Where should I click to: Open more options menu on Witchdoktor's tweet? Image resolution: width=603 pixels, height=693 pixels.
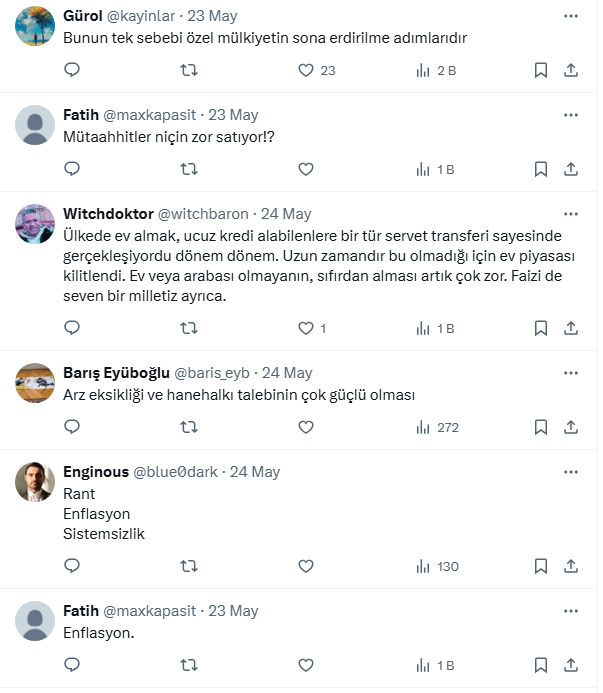tap(571, 213)
